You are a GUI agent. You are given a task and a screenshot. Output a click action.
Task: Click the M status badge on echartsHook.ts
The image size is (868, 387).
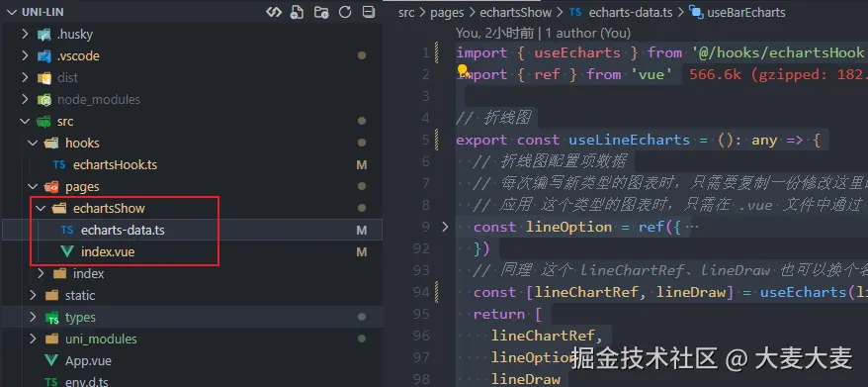coord(362,165)
